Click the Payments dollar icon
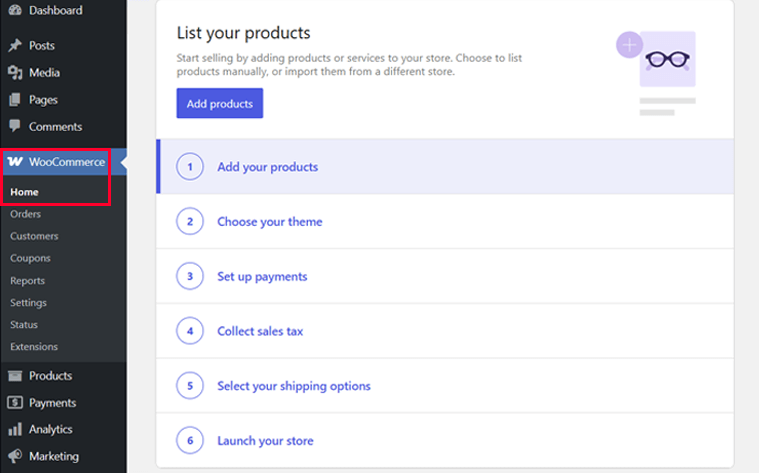 pos(15,402)
